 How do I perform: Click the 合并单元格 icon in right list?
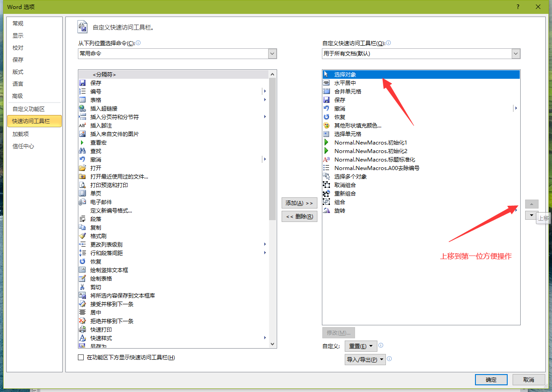[326, 91]
